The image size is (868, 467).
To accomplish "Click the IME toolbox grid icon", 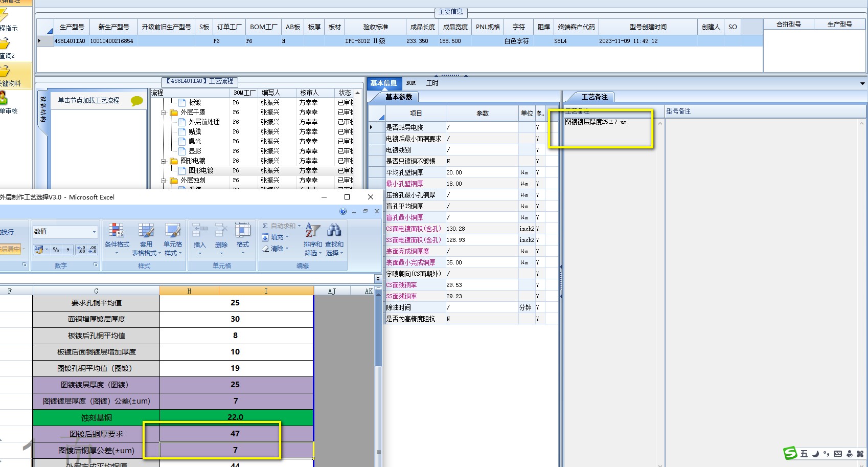I will 860,454.
